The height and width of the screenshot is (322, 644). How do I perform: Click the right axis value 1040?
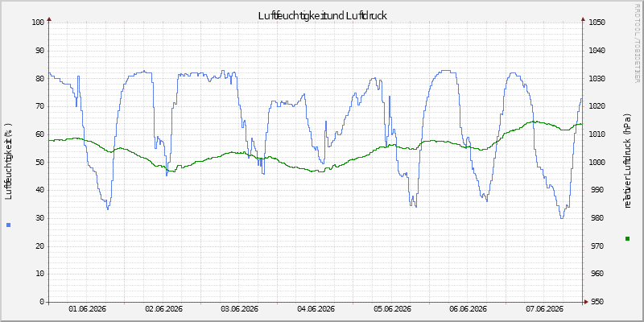[x=597, y=51]
